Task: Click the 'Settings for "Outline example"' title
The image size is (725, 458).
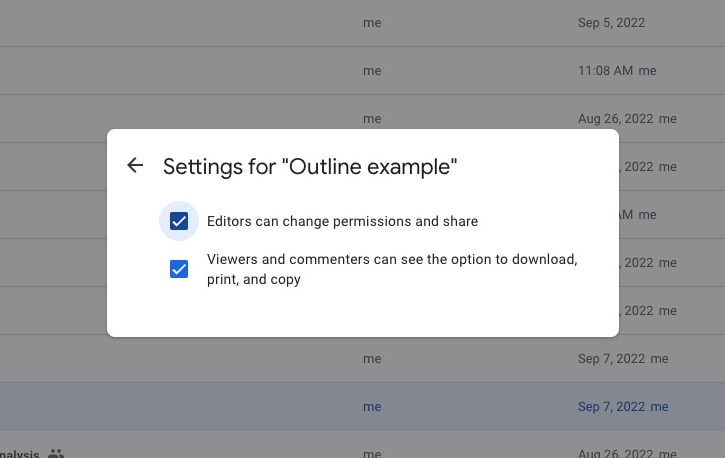Action: (310, 166)
